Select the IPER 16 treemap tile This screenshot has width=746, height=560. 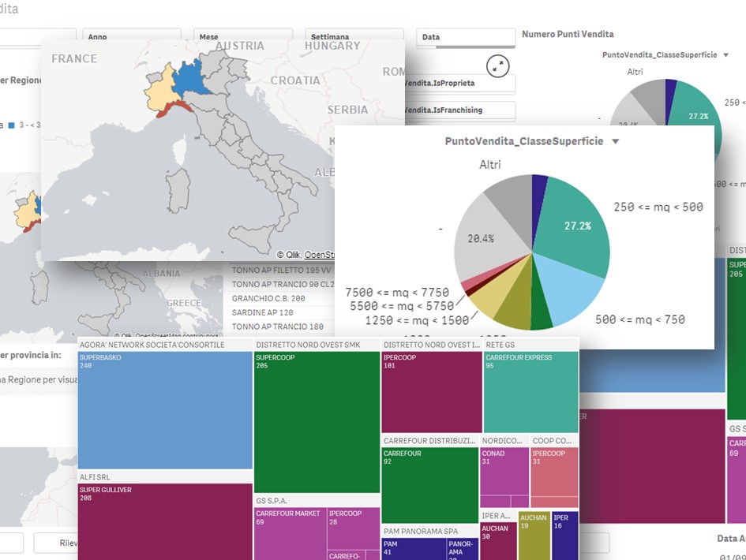click(565, 536)
